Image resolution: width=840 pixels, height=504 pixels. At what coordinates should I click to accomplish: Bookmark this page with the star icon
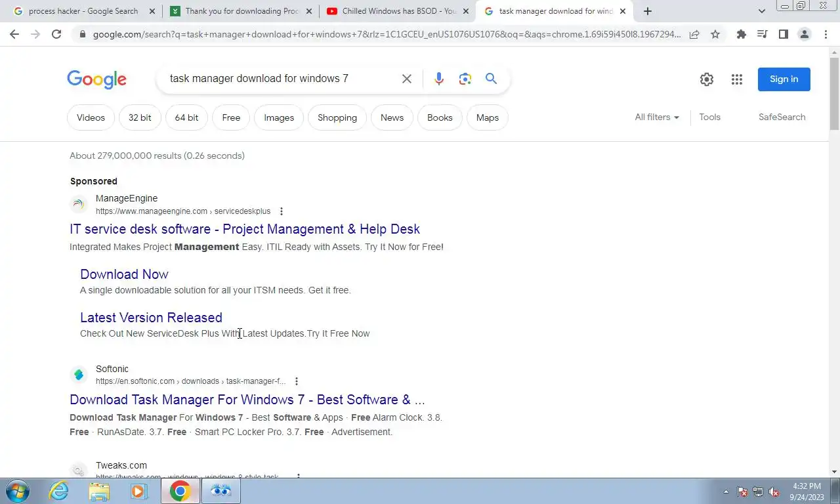715,34
